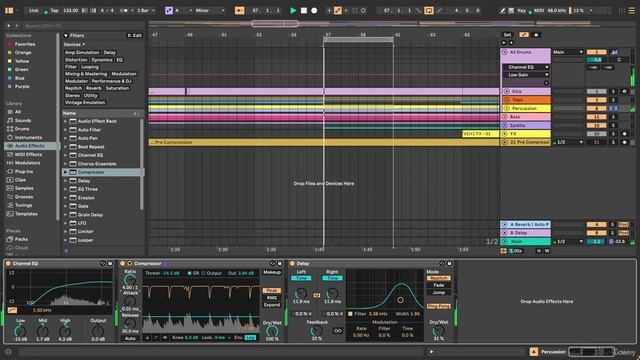The image size is (640, 360).
Task: Open the Templates library category
Action: (26, 214)
